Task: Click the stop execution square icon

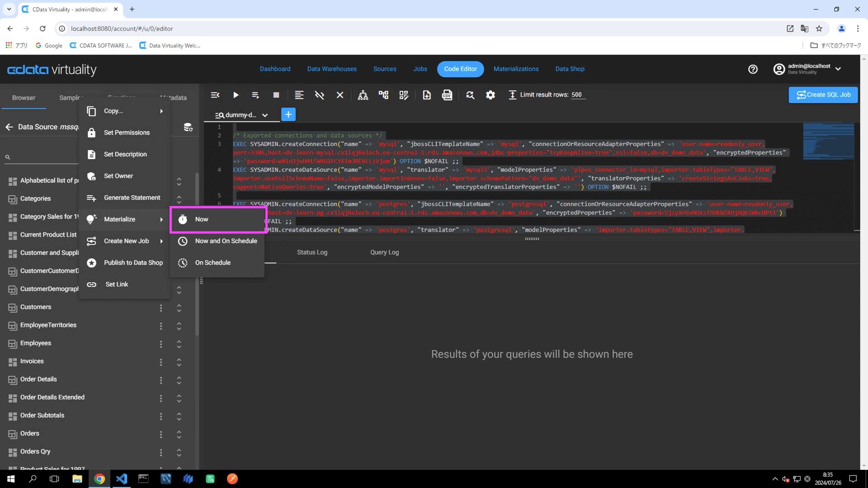Action: click(276, 95)
